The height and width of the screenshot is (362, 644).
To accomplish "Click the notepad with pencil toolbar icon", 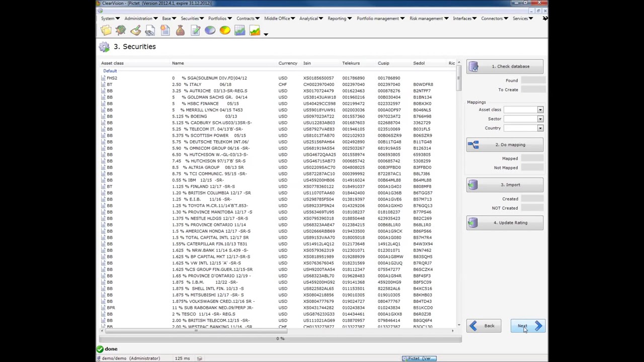I will (195, 31).
